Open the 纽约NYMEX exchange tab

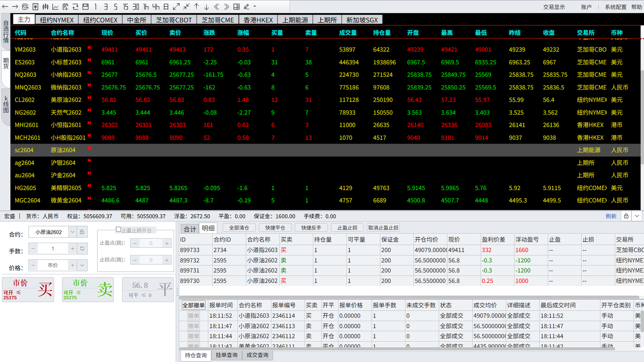(x=57, y=20)
